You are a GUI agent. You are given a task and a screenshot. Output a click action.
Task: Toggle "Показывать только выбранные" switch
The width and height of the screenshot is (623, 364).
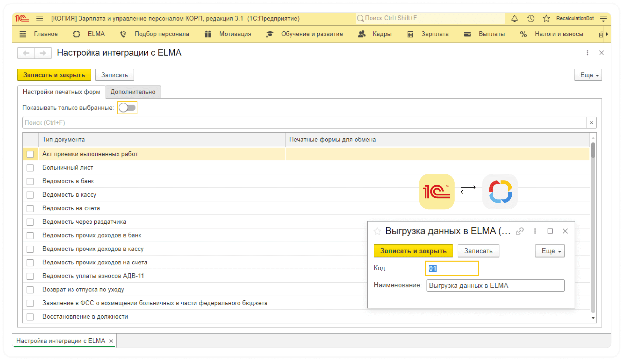(127, 108)
